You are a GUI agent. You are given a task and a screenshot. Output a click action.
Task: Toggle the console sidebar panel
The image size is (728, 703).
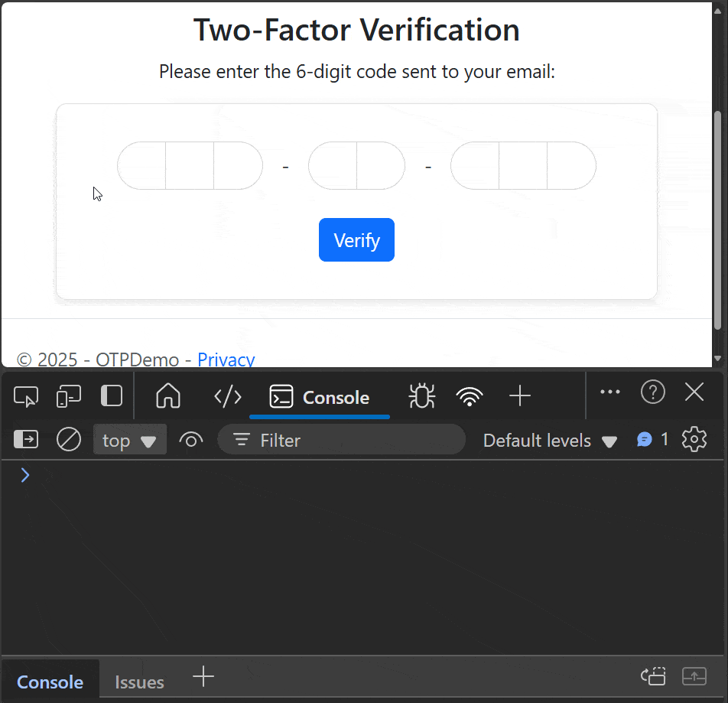[x=26, y=440]
